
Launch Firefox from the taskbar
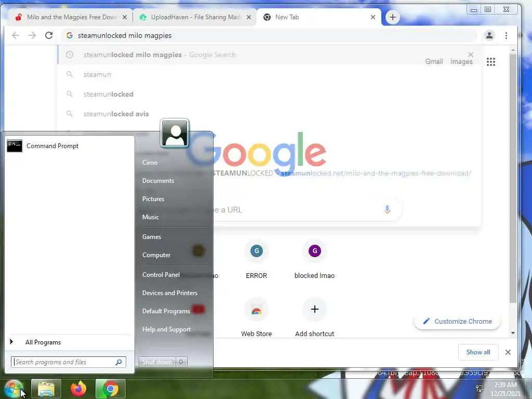pyautogui.click(x=78, y=389)
